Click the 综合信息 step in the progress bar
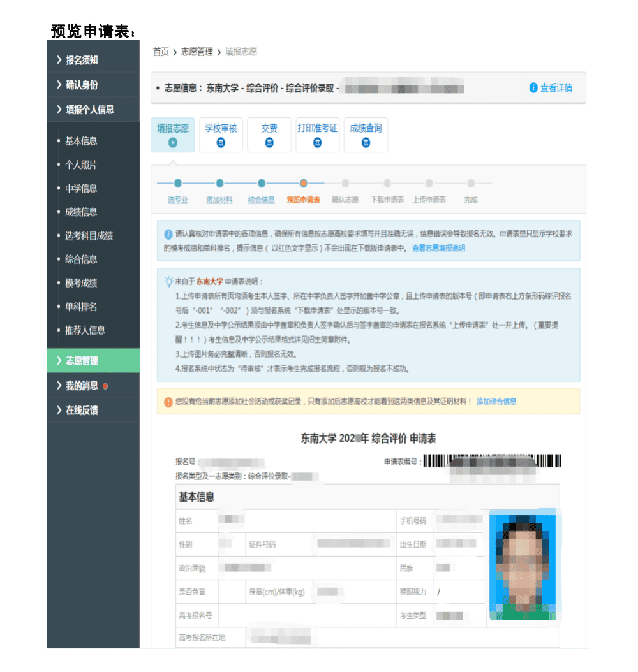638x672 pixels. pyautogui.click(x=262, y=200)
